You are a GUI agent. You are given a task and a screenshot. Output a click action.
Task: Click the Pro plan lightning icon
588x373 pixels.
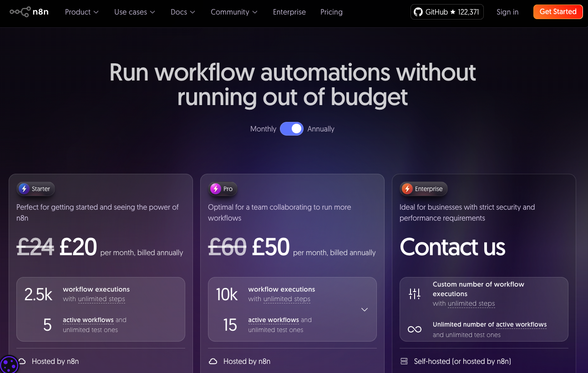(216, 189)
